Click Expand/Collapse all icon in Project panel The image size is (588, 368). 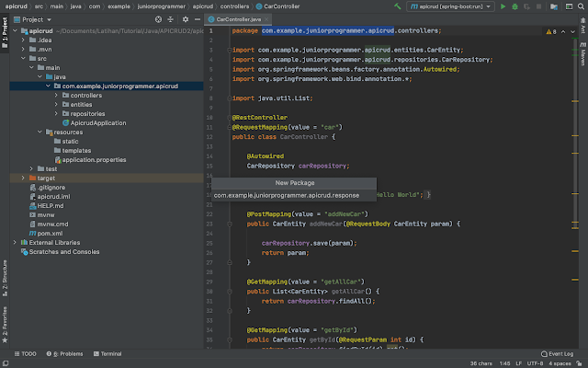170,19
